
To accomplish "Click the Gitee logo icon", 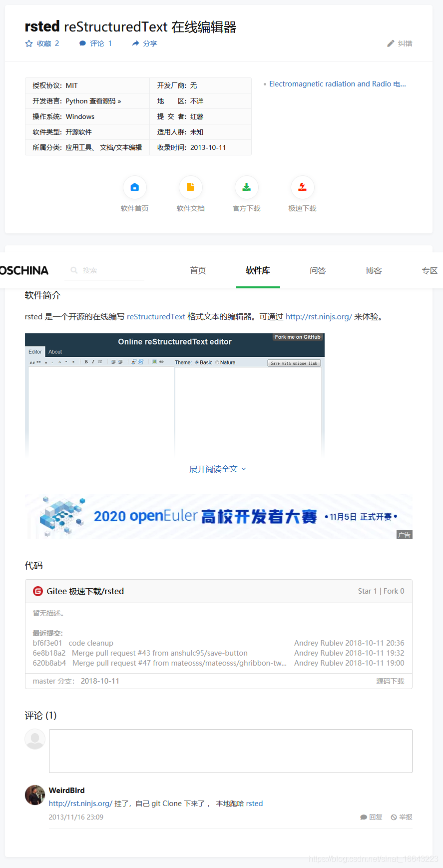I will click(x=38, y=591).
